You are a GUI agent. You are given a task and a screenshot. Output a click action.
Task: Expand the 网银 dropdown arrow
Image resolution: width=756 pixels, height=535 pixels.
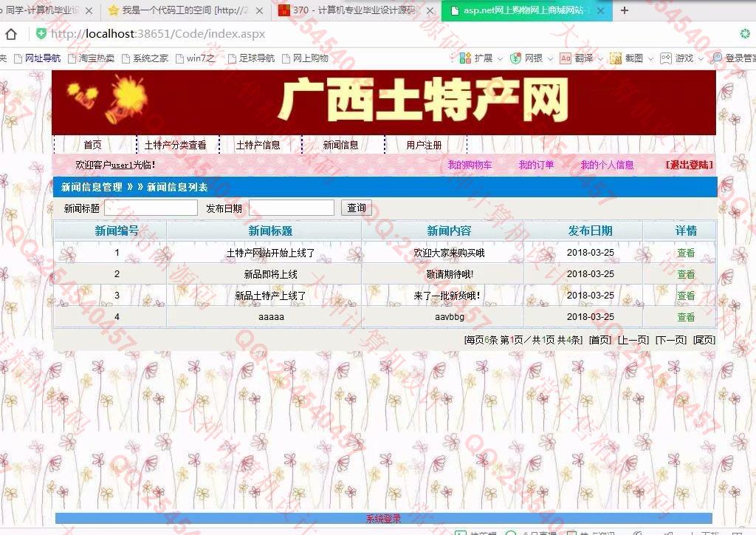click(550, 59)
